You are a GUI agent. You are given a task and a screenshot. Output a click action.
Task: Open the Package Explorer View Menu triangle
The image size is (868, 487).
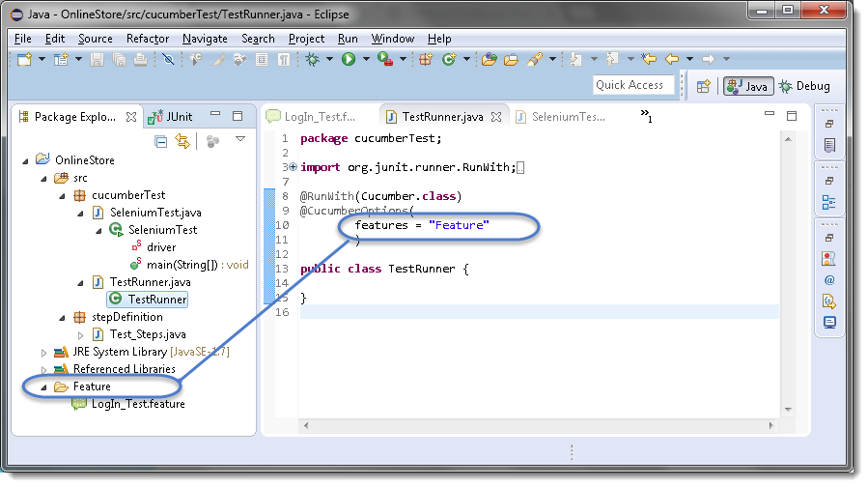click(240, 139)
